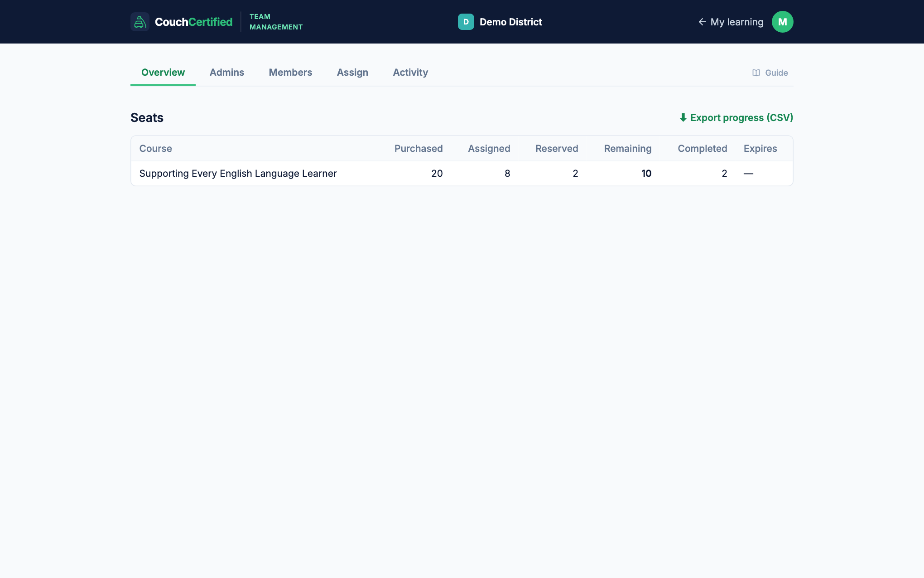This screenshot has height=578, width=924.
Task: Click the Seats section heading
Action: (147, 117)
